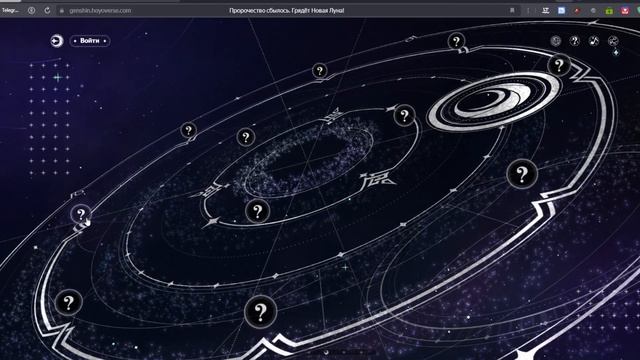Click the lock icon in address bar
640x360 pixels.
tap(62, 11)
